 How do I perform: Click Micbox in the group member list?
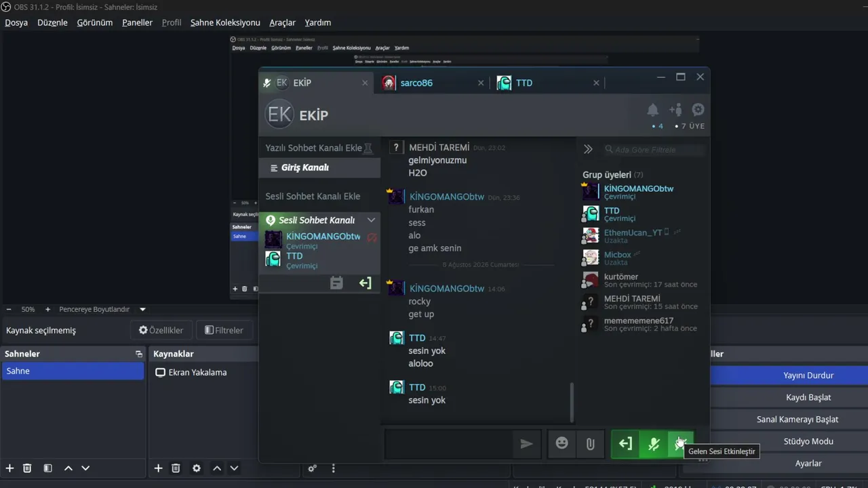(618, 255)
